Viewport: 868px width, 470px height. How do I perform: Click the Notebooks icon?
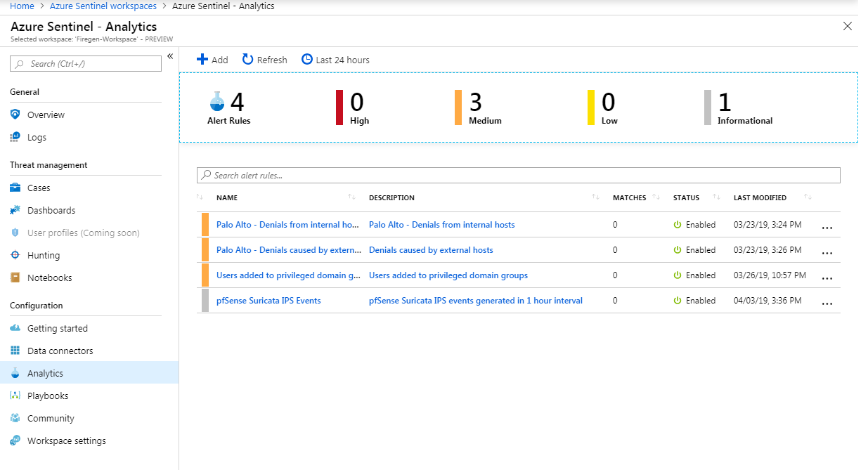[15, 278]
